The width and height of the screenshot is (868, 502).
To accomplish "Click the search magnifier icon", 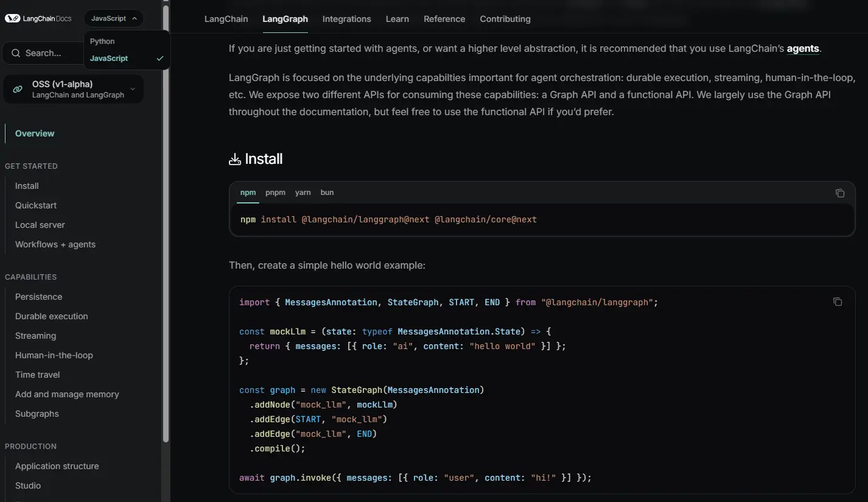I will (x=16, y=53).
